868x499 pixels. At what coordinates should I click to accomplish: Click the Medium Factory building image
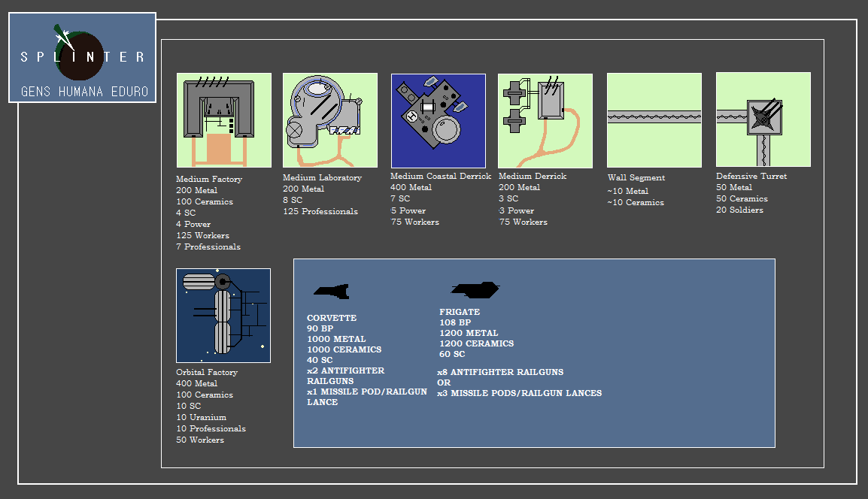pos(223,120)
